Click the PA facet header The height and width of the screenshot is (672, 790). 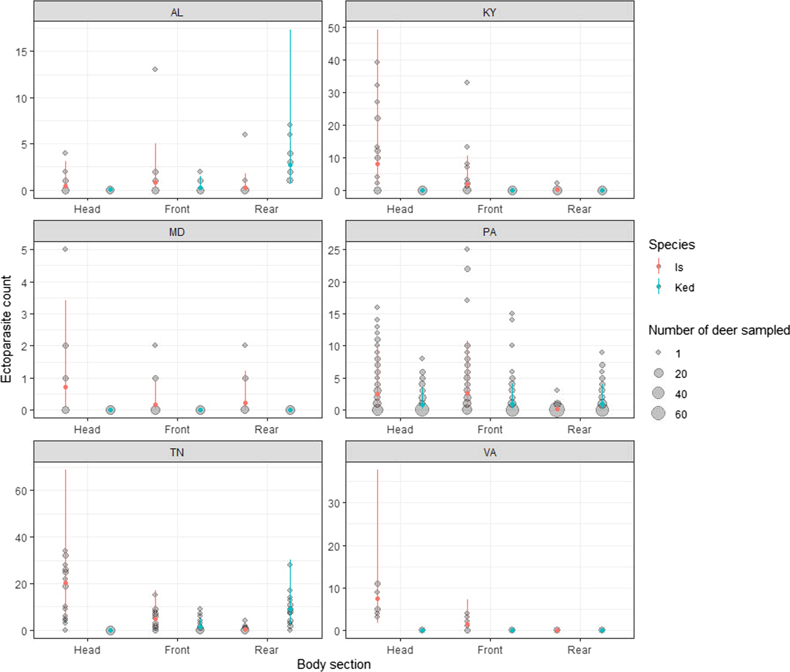pos(490,232)
